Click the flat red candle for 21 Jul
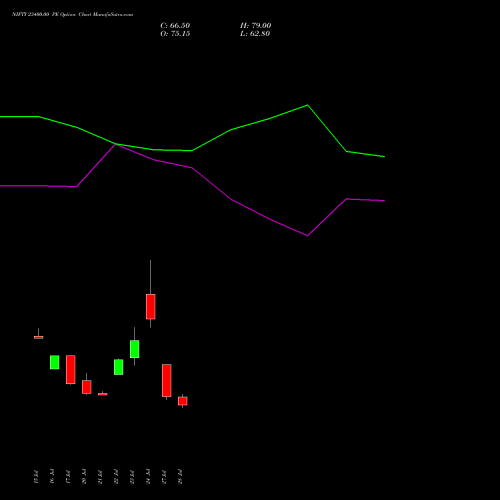This screenshot has height=500, width=500. pyautogui.click(x=103, y=394)
